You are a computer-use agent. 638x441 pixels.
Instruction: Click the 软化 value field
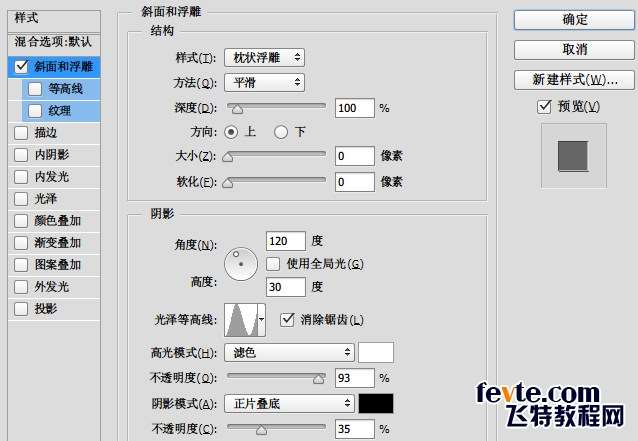point(355,182)
